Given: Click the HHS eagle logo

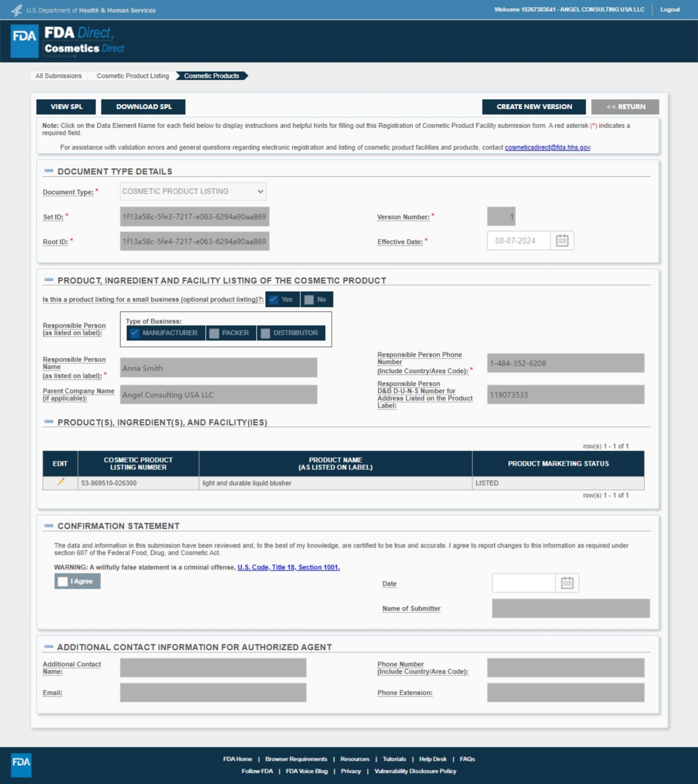Looking at the screenshot, I should coord(17,10).
